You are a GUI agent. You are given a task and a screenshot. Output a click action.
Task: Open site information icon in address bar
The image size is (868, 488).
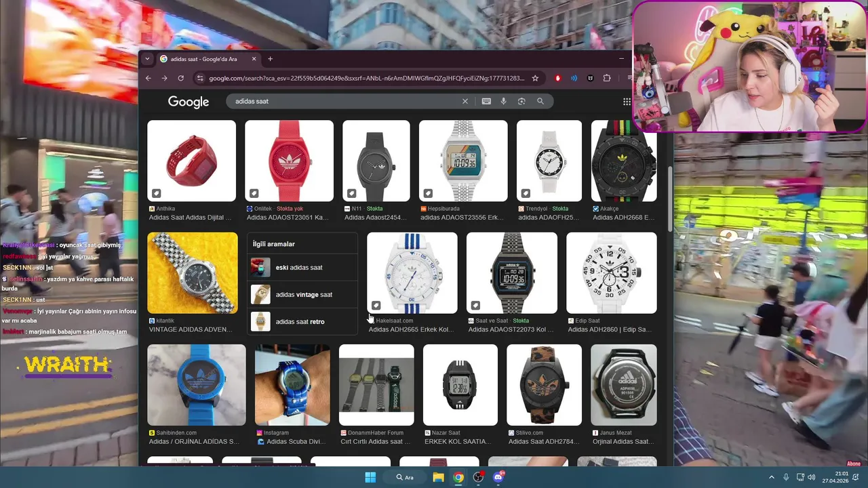click(x=199, y=79)
